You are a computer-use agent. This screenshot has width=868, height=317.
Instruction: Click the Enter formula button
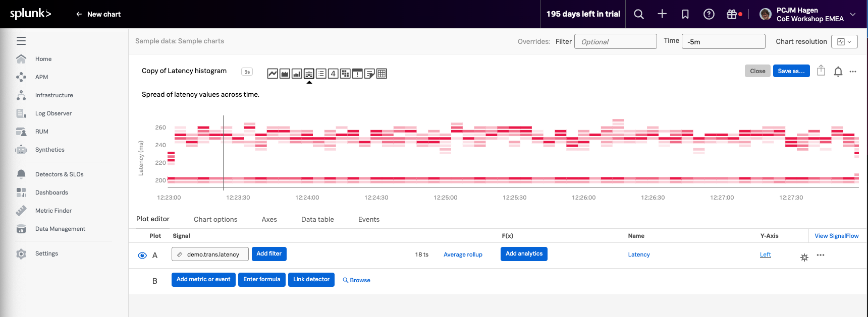point(261,280)
